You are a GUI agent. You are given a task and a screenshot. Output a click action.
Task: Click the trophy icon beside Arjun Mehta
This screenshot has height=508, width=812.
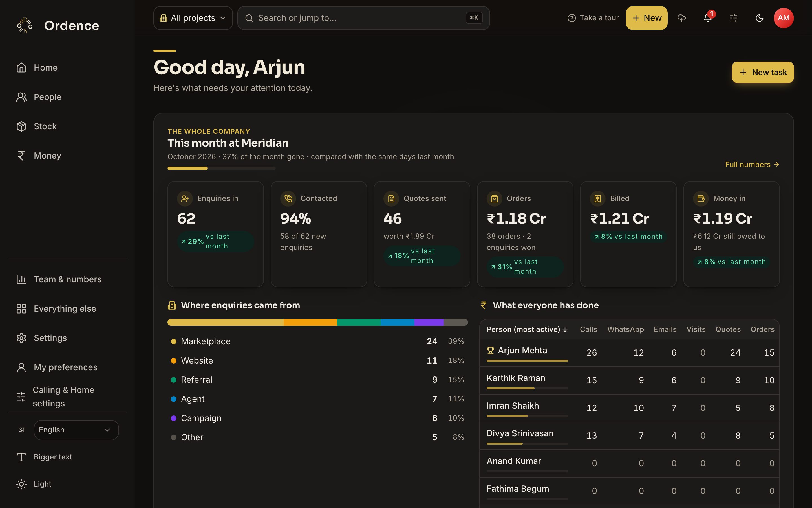pyautogui.click(x=490, y=351)
